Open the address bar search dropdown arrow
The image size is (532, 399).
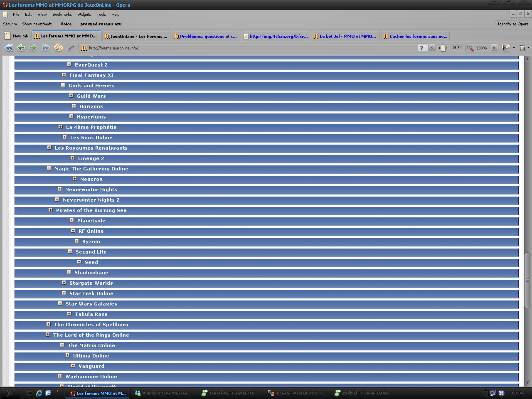431,48
